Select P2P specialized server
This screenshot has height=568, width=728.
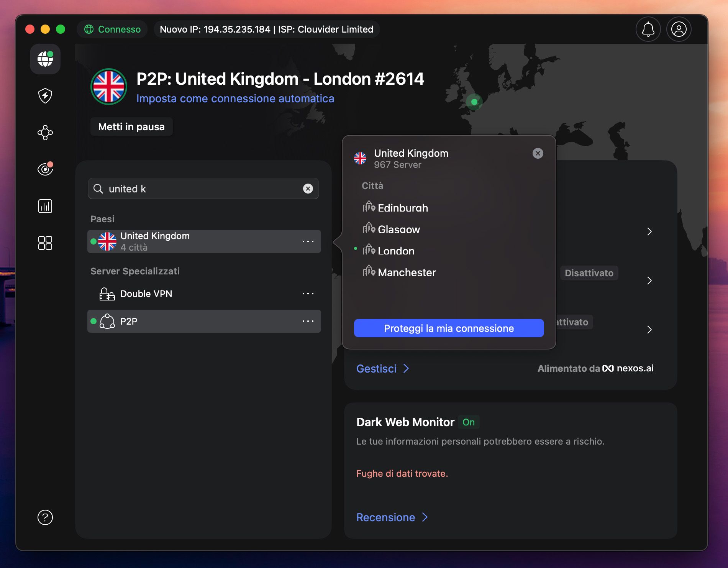pyautogui.click(x=204, y=321)
